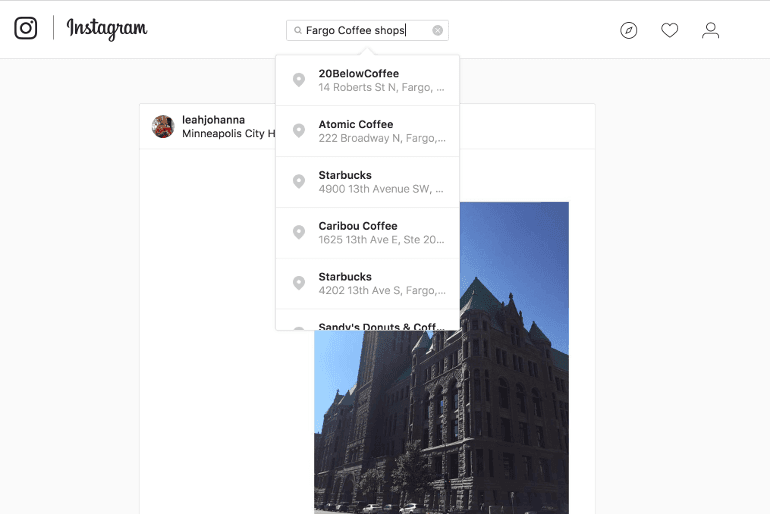Click the location pin beside Atomic Coffee
The image size is (770, 514).
pos(298,131)
